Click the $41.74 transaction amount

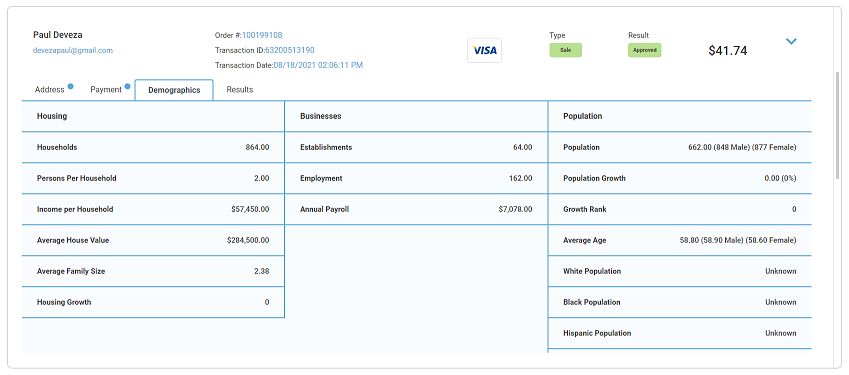(x=728, y=51)
